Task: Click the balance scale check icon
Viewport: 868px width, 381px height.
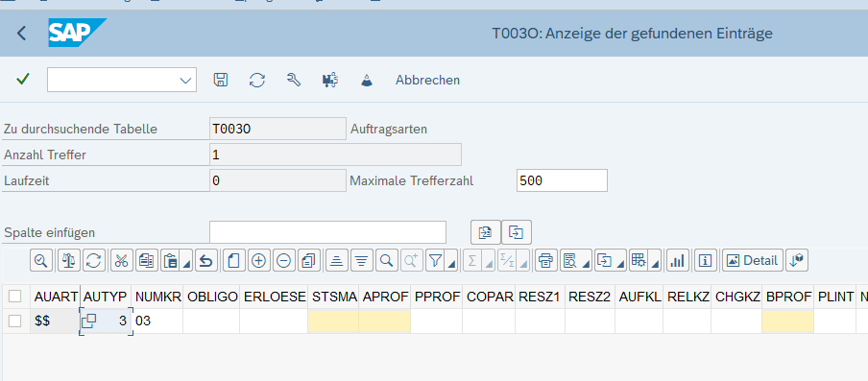Action: coord(70,260)
